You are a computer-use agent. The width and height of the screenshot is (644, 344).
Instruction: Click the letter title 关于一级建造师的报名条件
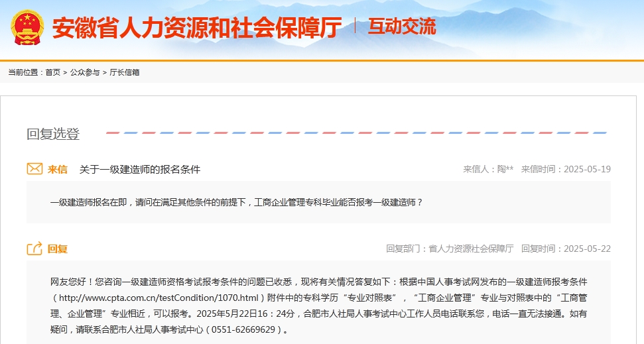tap(140, 169)
